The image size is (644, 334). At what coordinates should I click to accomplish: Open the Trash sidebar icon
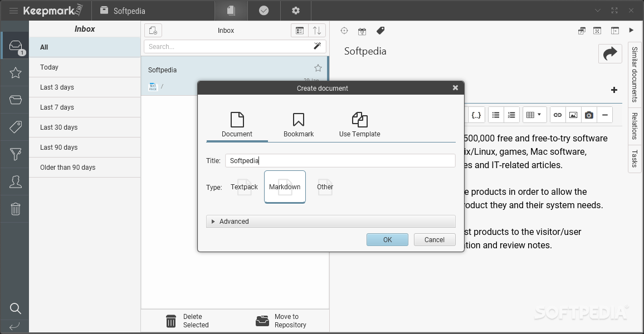coord(15,209)
